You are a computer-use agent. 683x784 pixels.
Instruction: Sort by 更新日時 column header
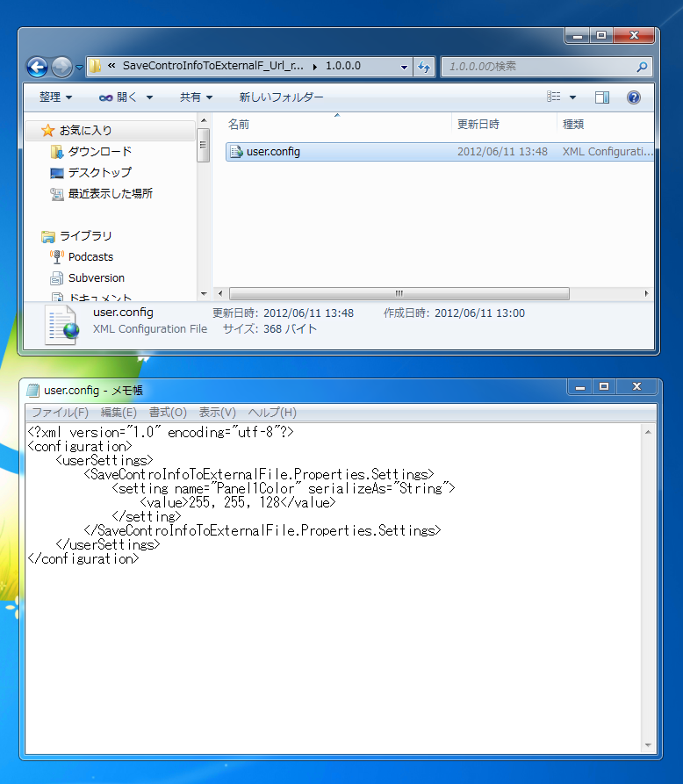[x=478, y=125]
